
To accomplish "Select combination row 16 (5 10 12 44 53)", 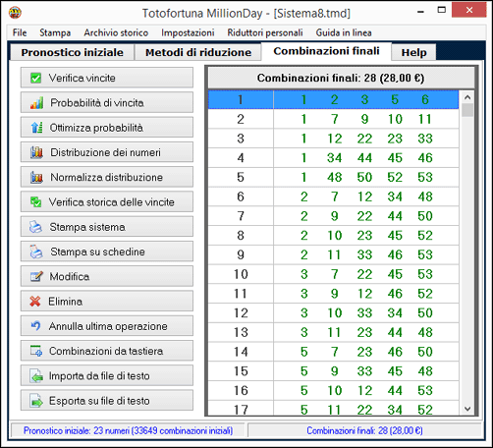I will click(333, 390).
